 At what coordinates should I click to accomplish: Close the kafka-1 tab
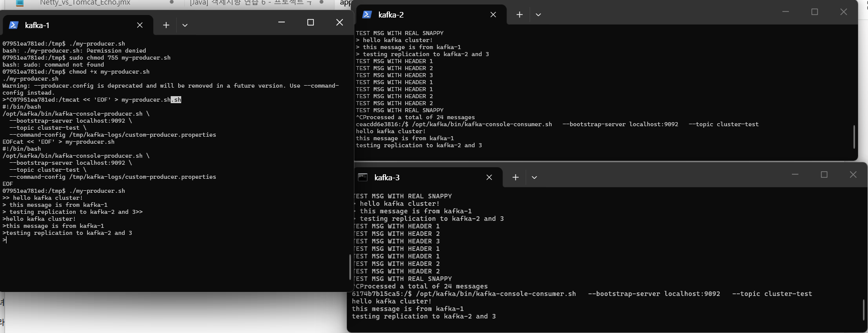[x=140, y=25]
